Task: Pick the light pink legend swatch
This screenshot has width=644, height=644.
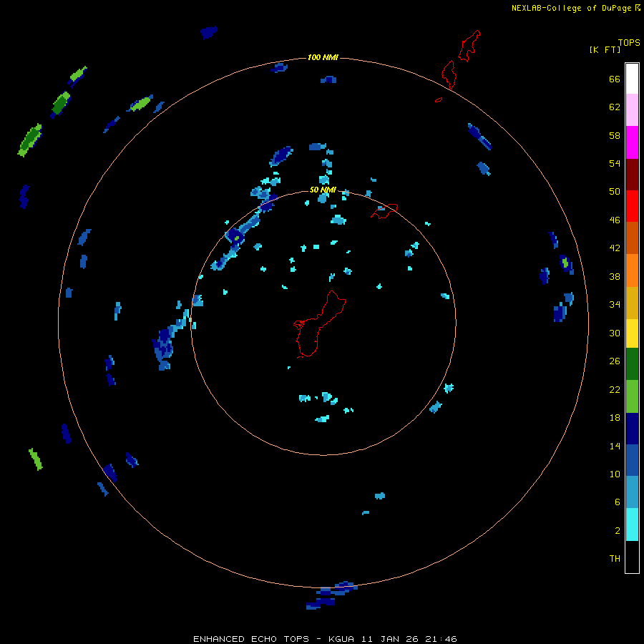Action: pos(632,110)
